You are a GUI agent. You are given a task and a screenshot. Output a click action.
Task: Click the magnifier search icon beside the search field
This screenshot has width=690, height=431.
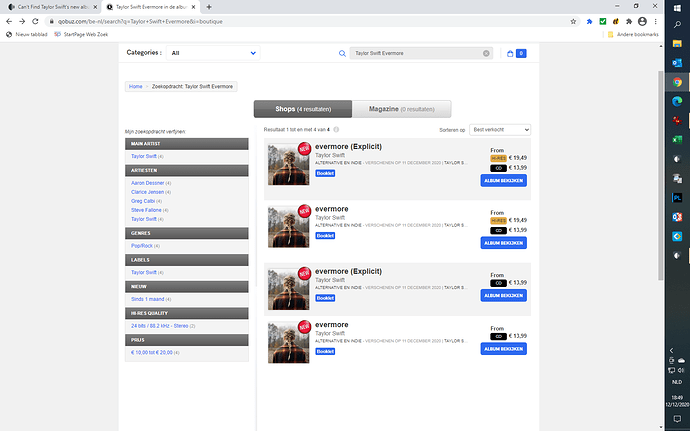click(x=342, y=53)
